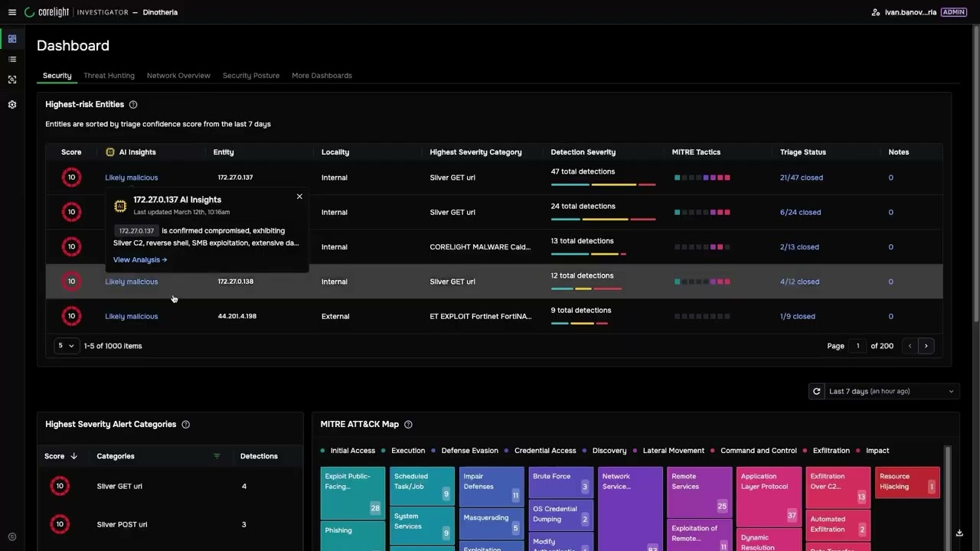
Task: Click the refresh icon beside the time picker
Action: pyautogui.click(x=816, y=391)
